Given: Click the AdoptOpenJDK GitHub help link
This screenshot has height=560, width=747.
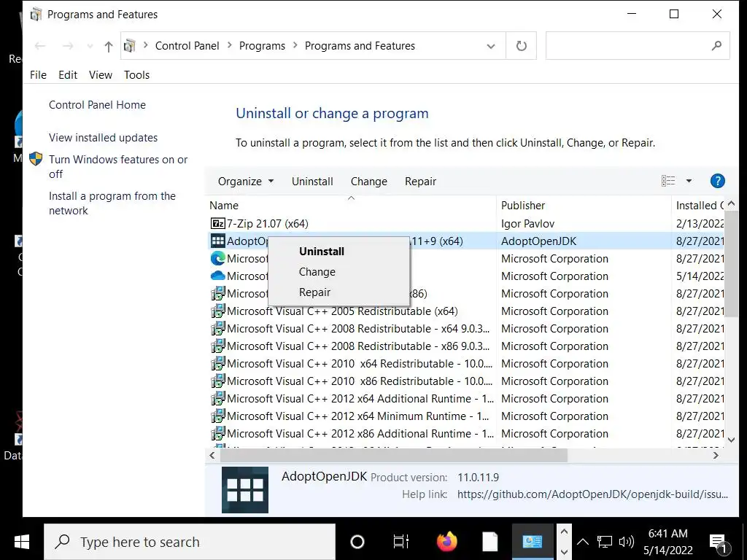Looking at the screenshot, I should pyautogui.click(x=592, y=494).
